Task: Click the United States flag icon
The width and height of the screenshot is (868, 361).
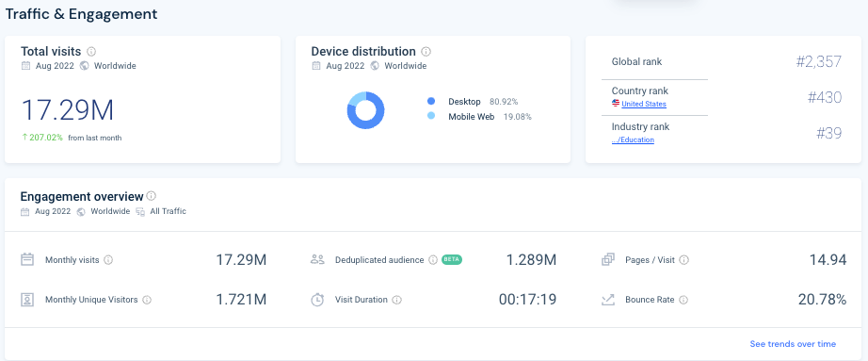Action: click(615, 104)
